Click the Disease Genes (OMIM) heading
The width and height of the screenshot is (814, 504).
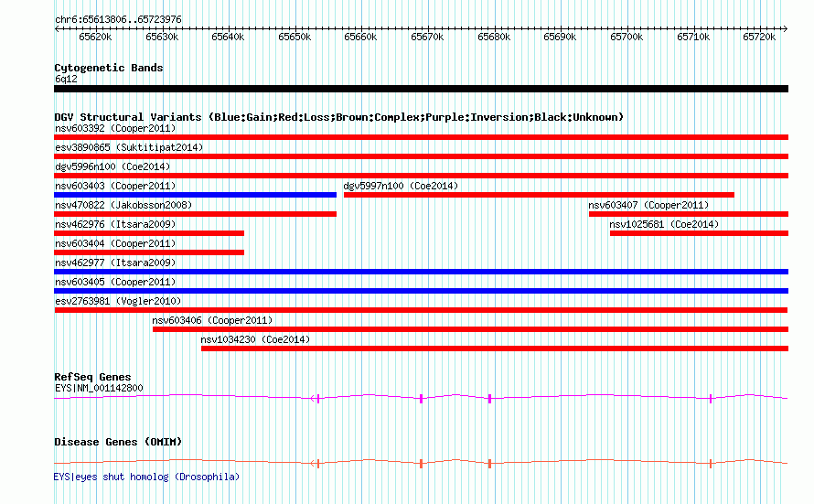click(x=118, y=442)
